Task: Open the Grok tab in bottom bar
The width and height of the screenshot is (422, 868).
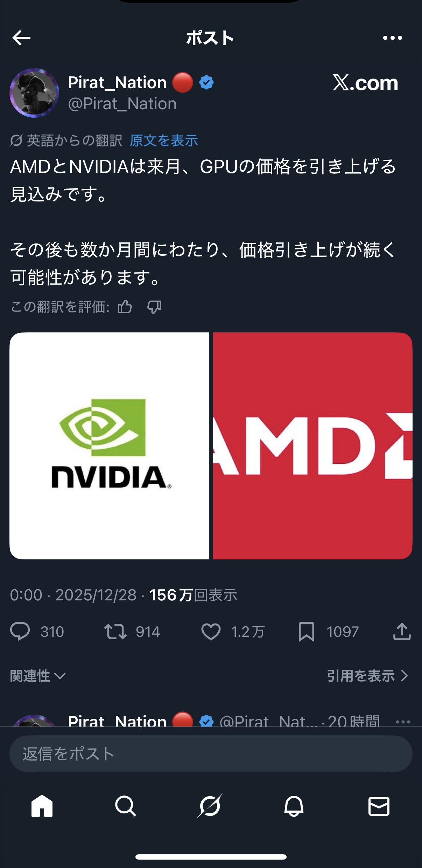Action: (x=210, y=806)
